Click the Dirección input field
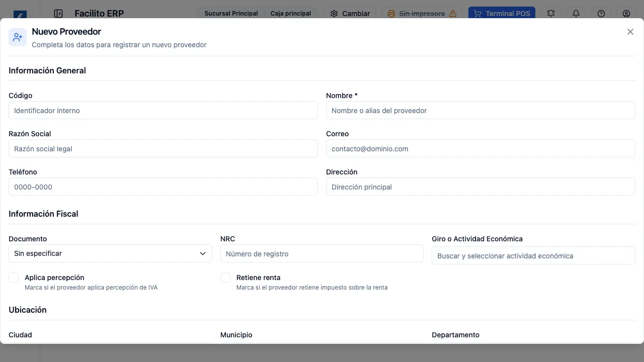 (480, 187)
